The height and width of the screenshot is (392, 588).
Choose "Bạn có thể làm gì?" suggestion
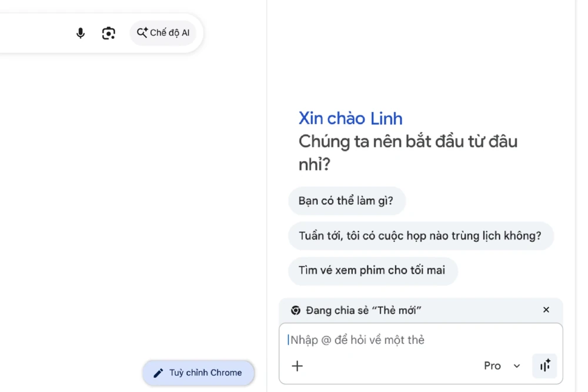pyautogui.click(x=346, y=201)
